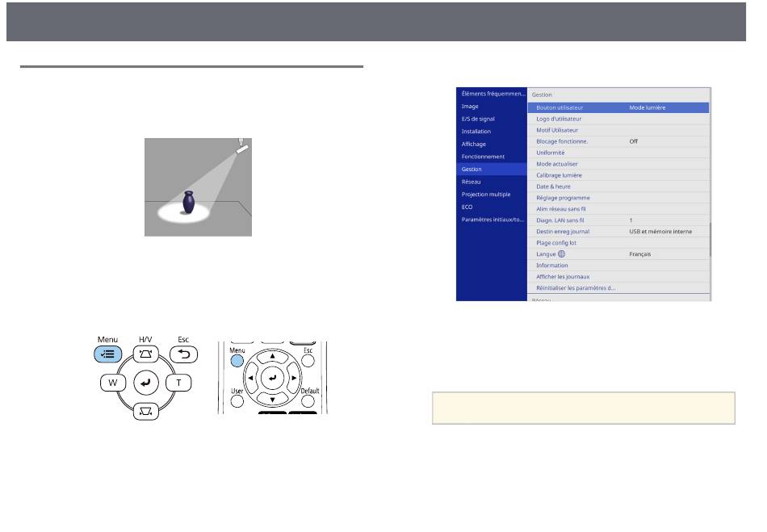The width and height of the screenshot is (767, 532).
Task: Click the blue Menu button on the remote
Action: [237, 361]
